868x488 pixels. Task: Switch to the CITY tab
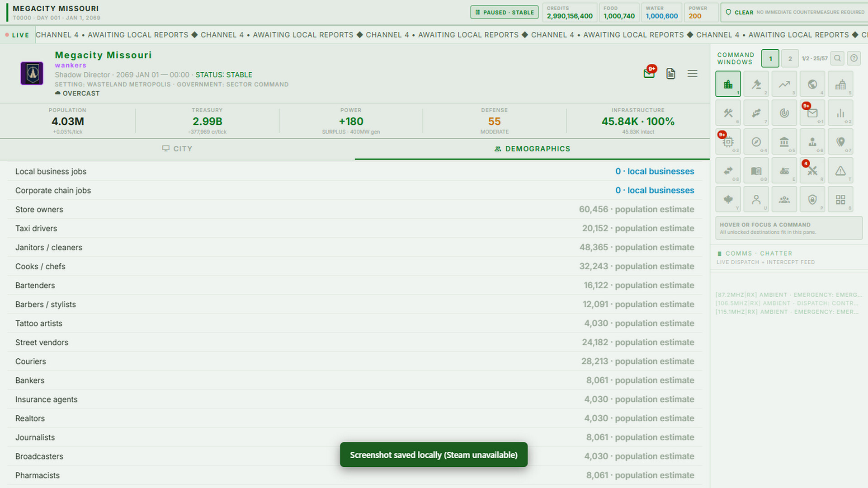click(x=177, y=149)
